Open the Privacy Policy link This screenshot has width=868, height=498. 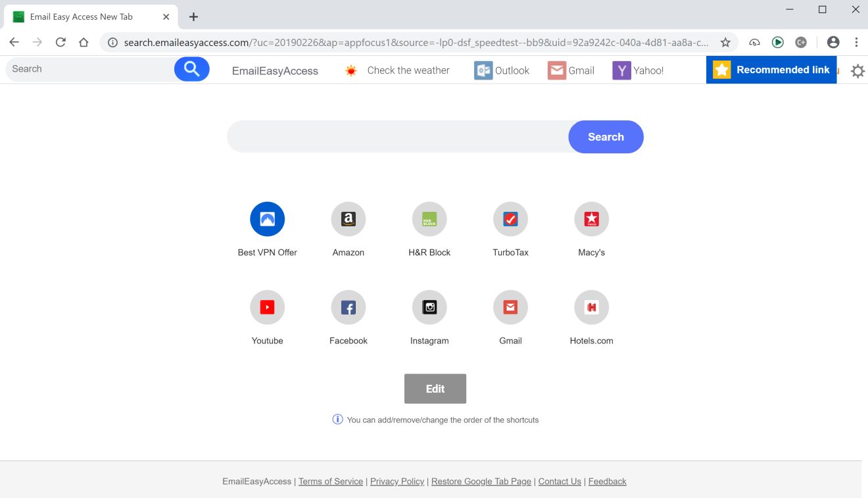[x=397, y=481]
